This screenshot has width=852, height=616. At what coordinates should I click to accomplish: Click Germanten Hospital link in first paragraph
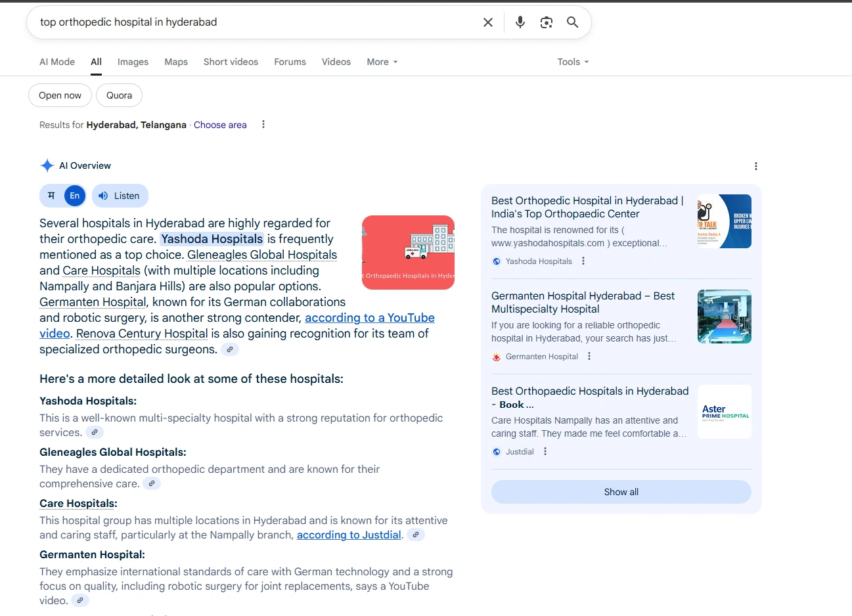(93, 302)
